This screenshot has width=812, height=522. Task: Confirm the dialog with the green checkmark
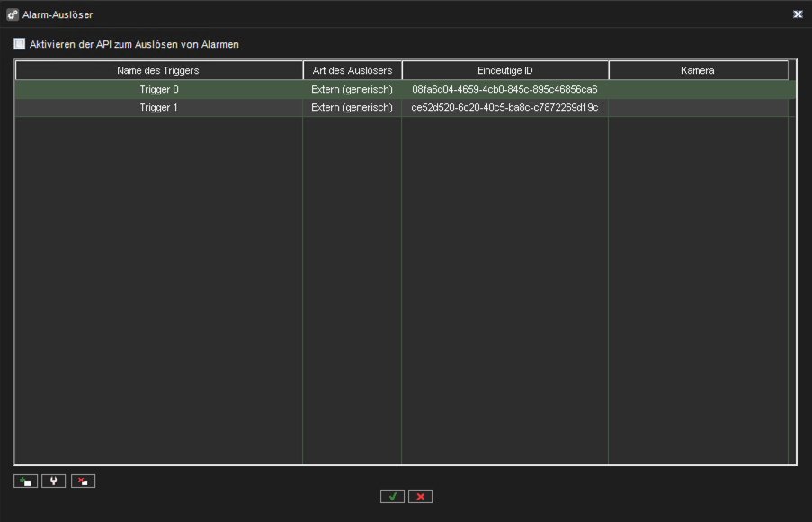point(391,496)
